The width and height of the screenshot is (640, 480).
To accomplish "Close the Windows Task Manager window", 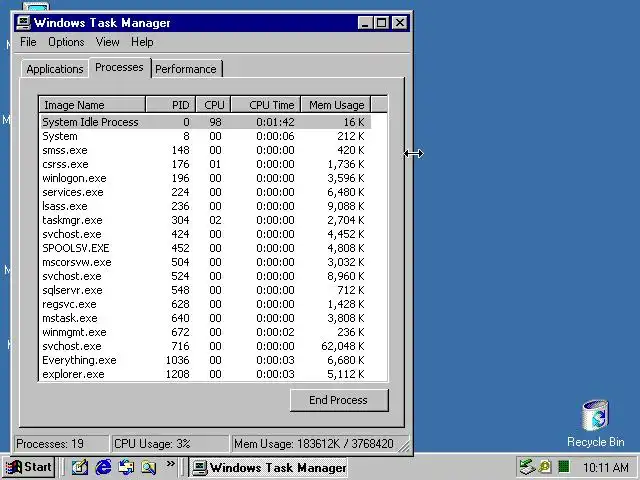I will [400, 23].
